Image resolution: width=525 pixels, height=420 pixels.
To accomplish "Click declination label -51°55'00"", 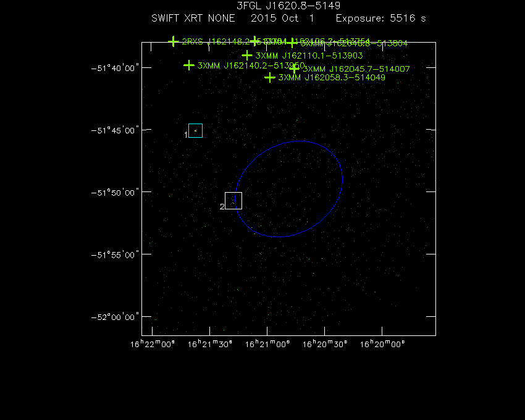I will tap(115, 255).
